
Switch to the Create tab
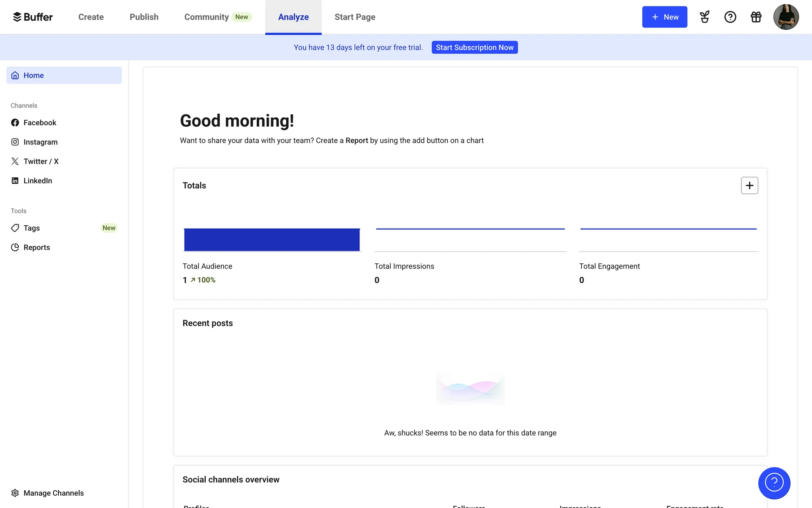click(x=91, y=17)
